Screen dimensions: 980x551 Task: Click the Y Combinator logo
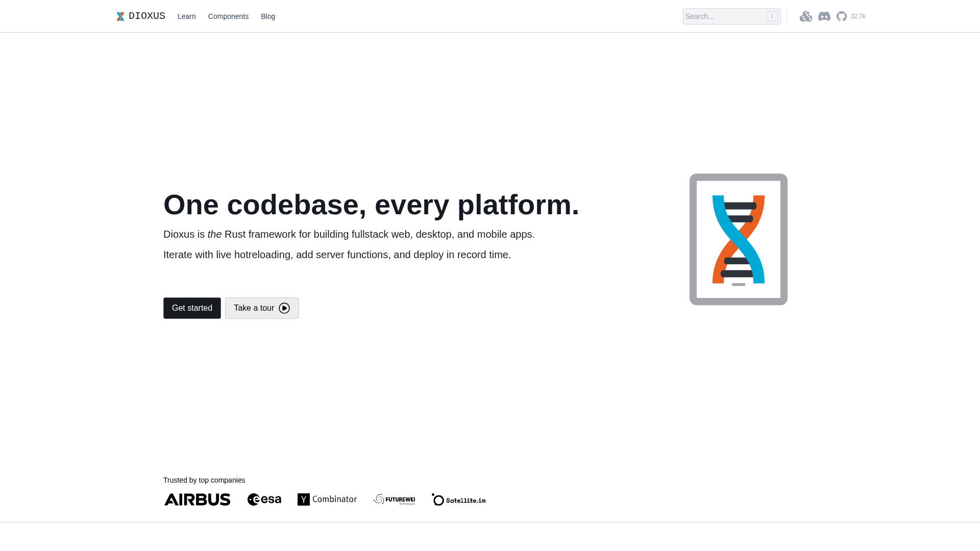point(327,499)
